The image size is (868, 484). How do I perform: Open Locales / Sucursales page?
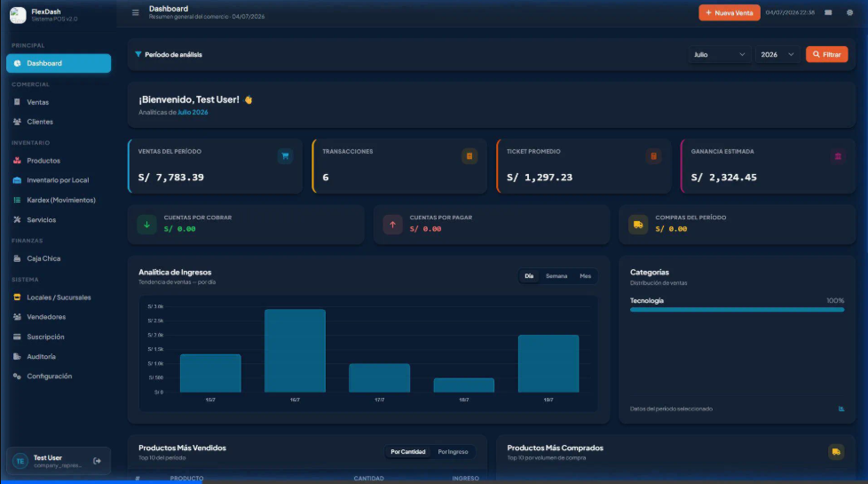tap(59, 298)
